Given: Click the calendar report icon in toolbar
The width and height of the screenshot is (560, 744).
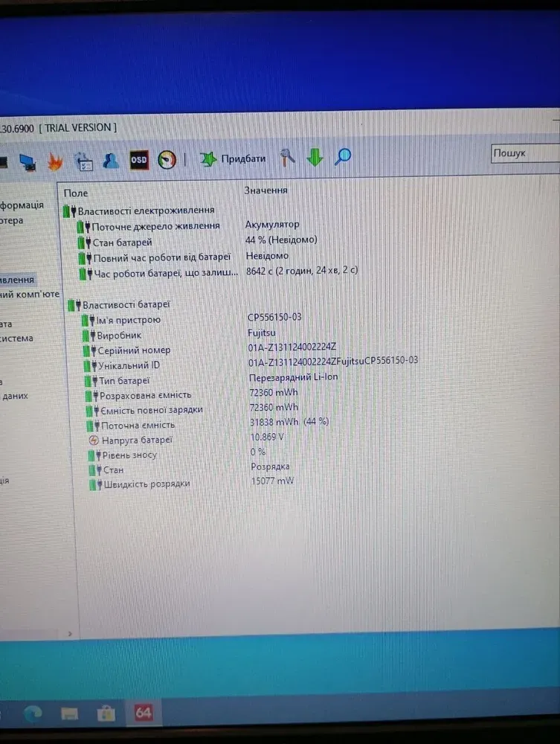Looking at the screenshot, I should point(84,161).
